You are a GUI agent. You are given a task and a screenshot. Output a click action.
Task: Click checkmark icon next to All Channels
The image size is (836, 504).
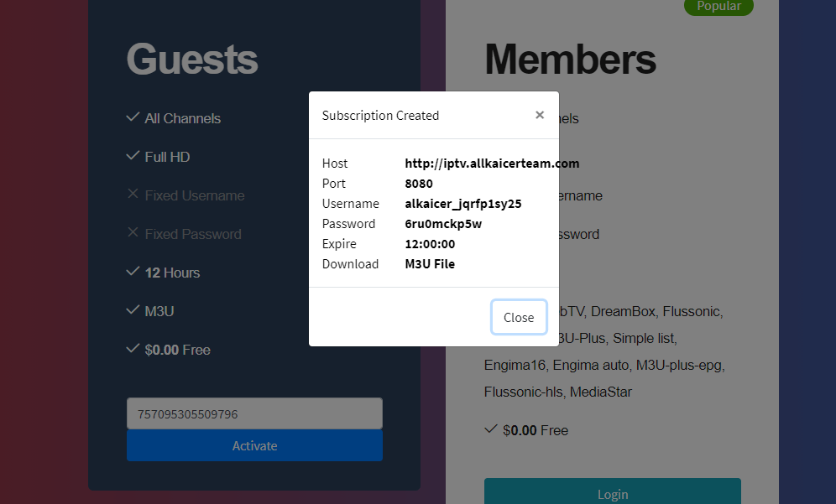(x=133, y=117)
